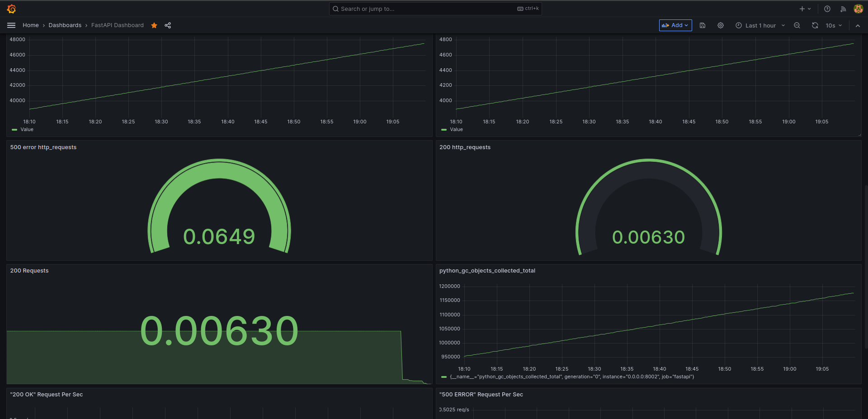Share the dashboard via share icon
Screen dimensions: 868x419
point(168,25)
